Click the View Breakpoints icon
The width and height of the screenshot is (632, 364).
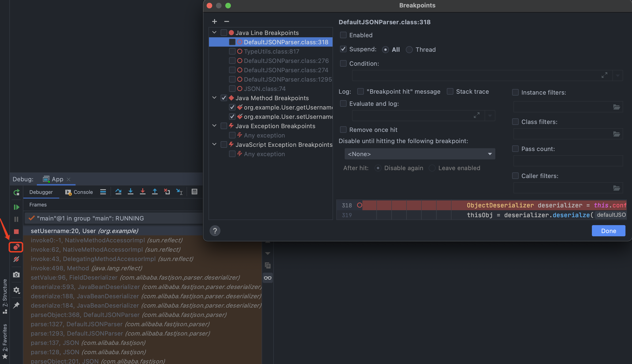tap(16, 247)
